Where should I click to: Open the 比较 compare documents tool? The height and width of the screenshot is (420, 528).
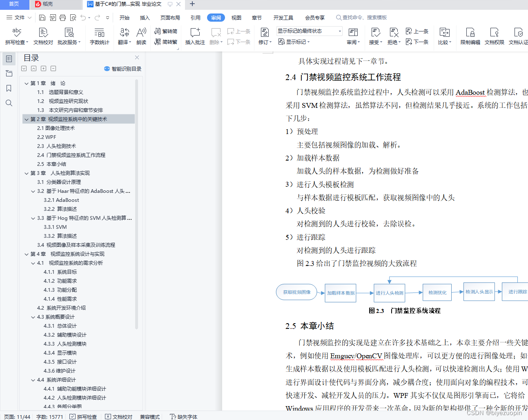(x=444, y=36)
